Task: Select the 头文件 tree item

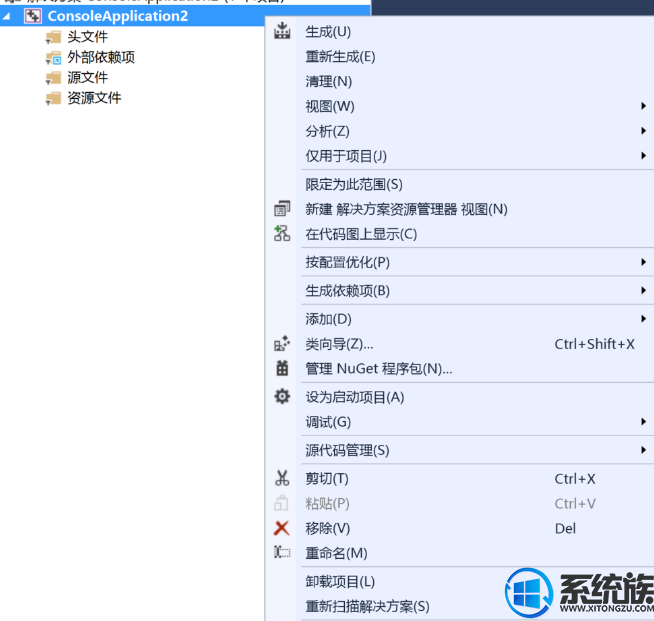Action: (x=88, y=37)
